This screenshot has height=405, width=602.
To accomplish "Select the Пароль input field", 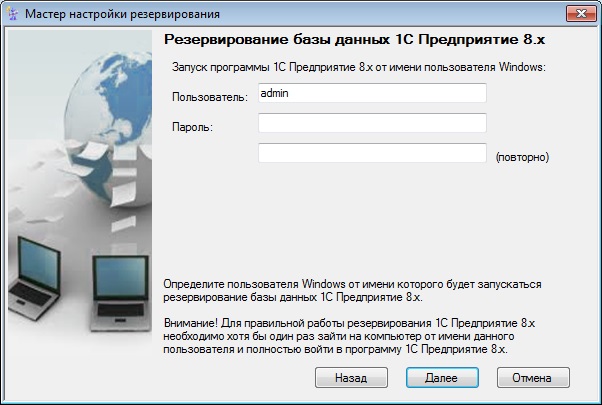I will pyautogui.click(x=372, y=123).
